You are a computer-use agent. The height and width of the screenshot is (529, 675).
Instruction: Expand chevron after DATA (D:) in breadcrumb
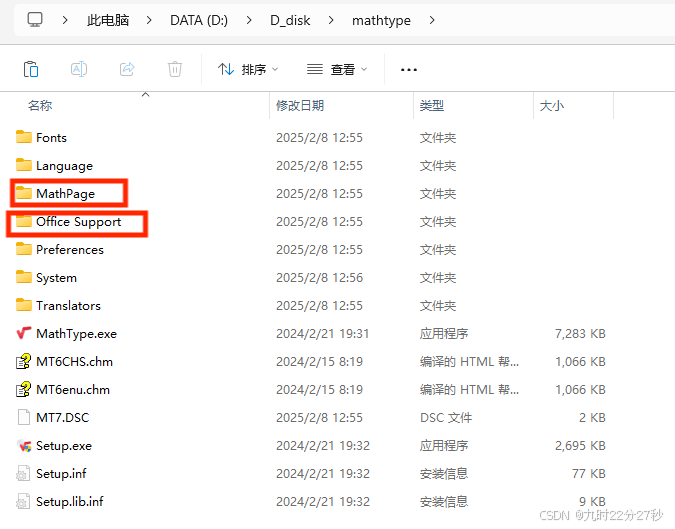(249, 20)
